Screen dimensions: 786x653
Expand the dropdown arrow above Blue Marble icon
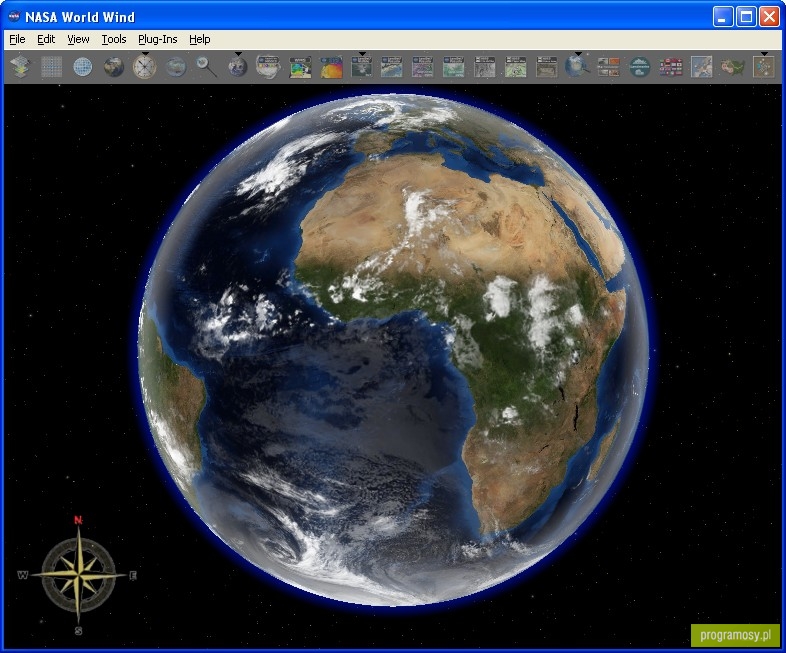238,53
